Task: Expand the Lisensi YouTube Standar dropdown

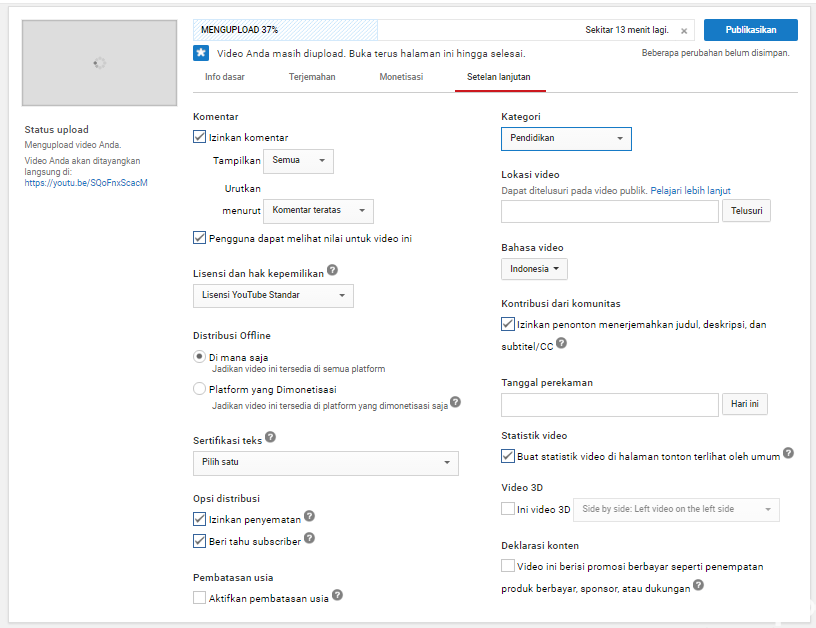Action: [273, 295]
